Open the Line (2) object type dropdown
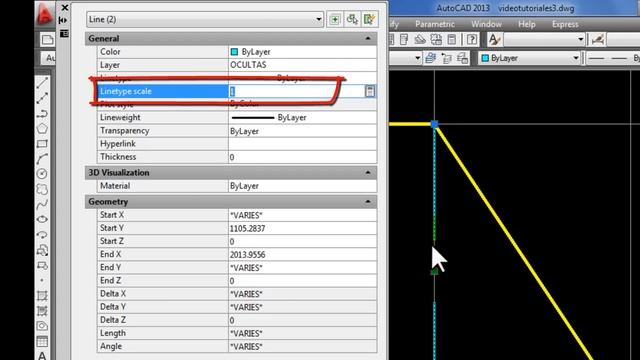The image size is (640, 360). [x=319, y=19]
